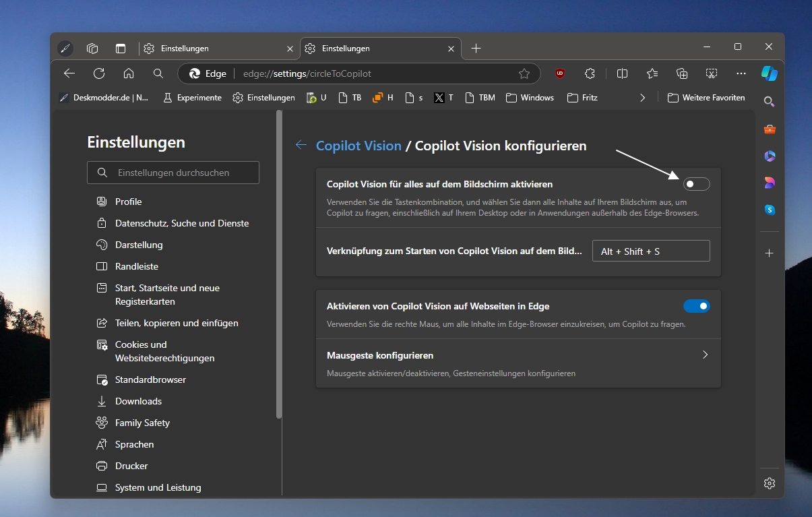Open the TBM favorite bookmark
Screen dimensions: 812x517
click(480, 98)
